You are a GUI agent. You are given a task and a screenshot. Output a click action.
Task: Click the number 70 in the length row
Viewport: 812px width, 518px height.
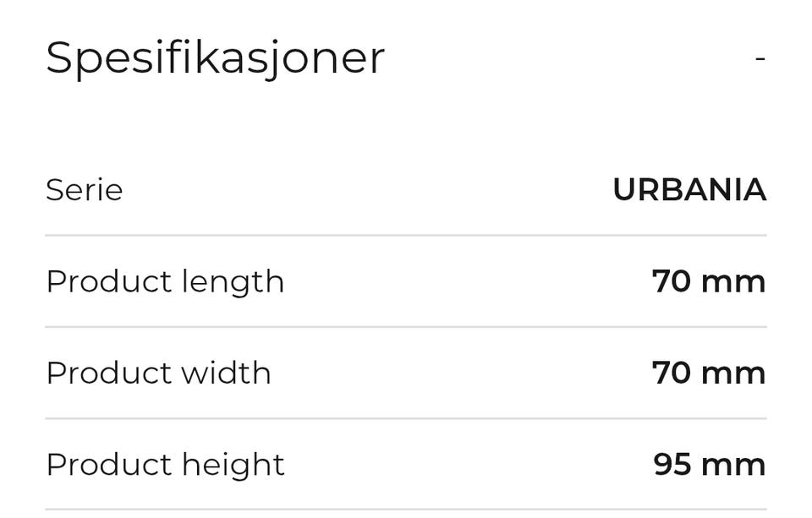click(x=671, y=281)
